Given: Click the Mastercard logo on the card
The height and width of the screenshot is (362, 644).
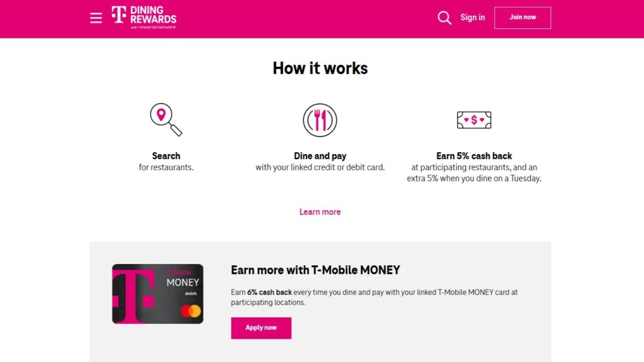Looking at the screenshot, I should pos(191,310).
